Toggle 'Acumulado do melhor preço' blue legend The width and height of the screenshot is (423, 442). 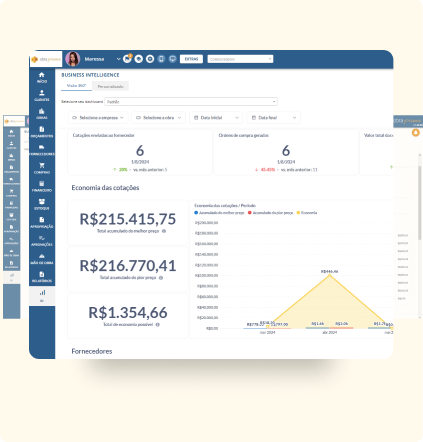[219, 213]
